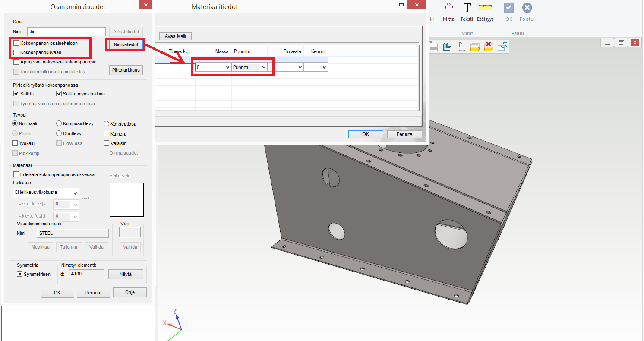644x341 pixels.
Task: Click the Kerroin column header
Action: 318,51
